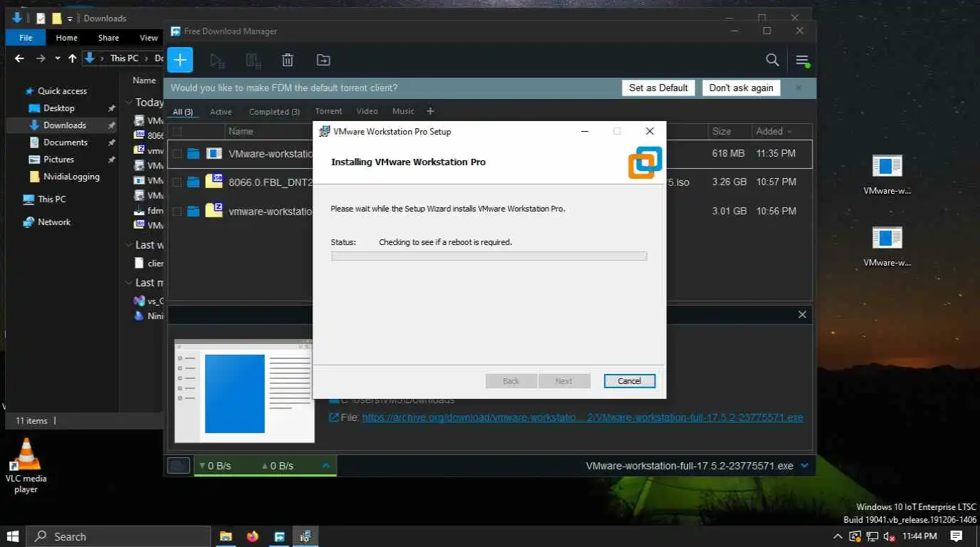Open folder icon for VMware-workstation 618 MB row
This screenshot has height=547, width=980.
pos(194,153)
